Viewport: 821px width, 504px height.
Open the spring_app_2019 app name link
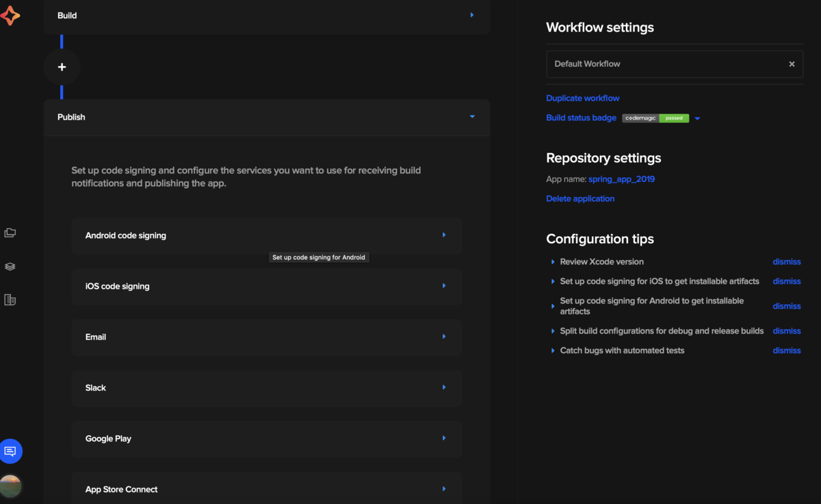click(x=621, y=179)
